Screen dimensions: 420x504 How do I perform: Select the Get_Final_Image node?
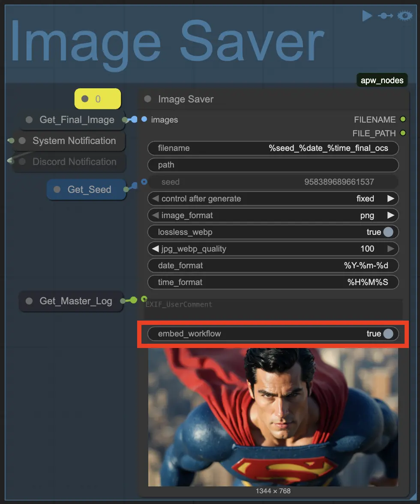coord(76,120)
